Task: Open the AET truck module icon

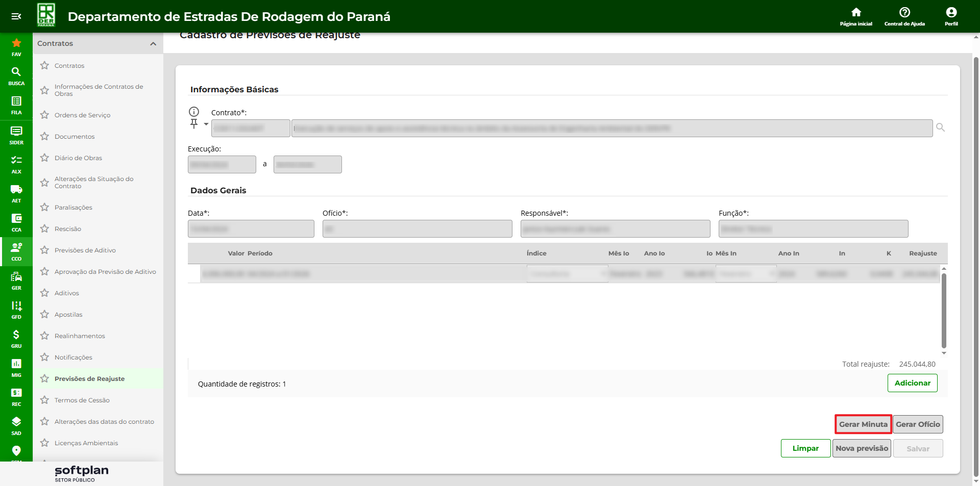Action: pos(16,189)
